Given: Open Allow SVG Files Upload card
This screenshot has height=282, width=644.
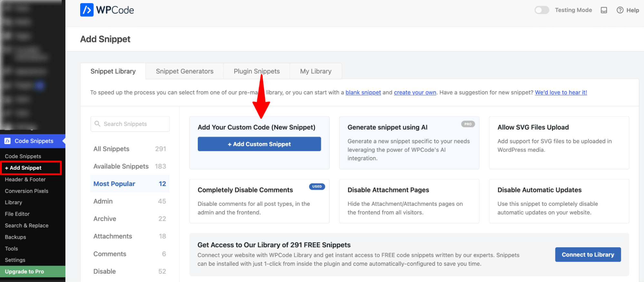Looking at the screenshot, I should click(x=559, y=143).
